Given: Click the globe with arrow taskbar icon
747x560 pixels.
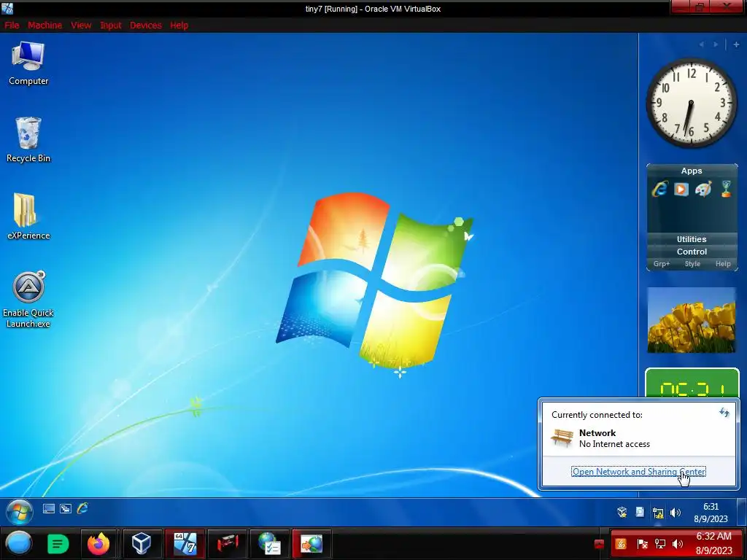Looking at the screenshot, I should pyautogui.click(x=311, y=543).
